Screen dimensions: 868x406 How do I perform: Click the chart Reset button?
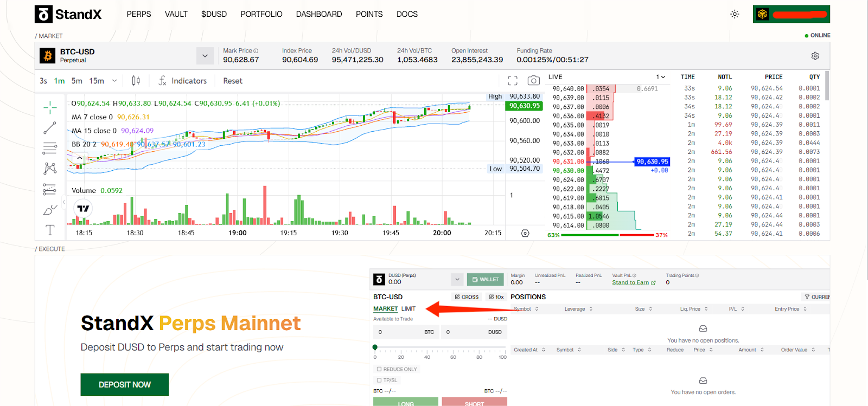click(x=233, y=81)
